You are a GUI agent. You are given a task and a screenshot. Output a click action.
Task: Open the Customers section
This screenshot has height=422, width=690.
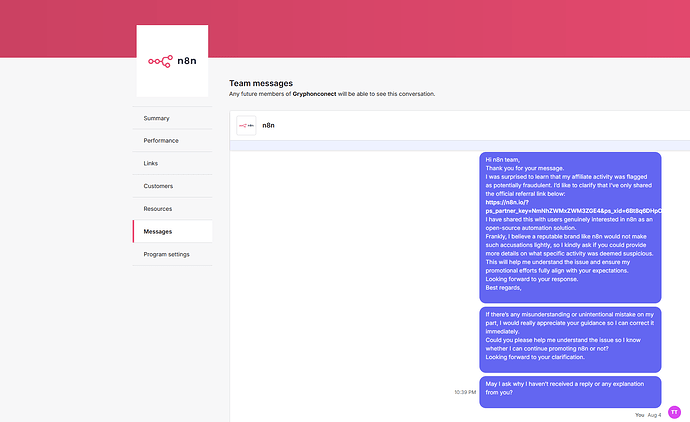click(172, 186)
